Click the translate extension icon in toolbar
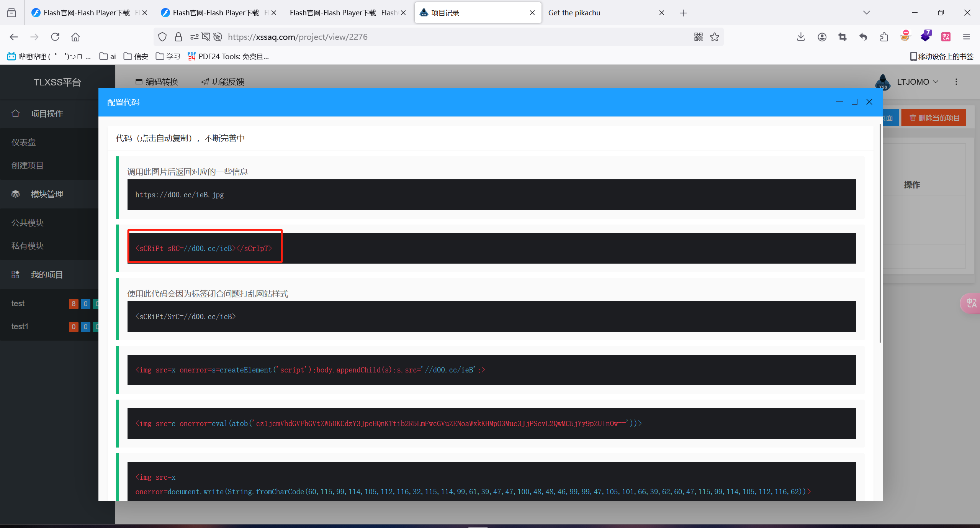980x528 pixels. (946, 37)
